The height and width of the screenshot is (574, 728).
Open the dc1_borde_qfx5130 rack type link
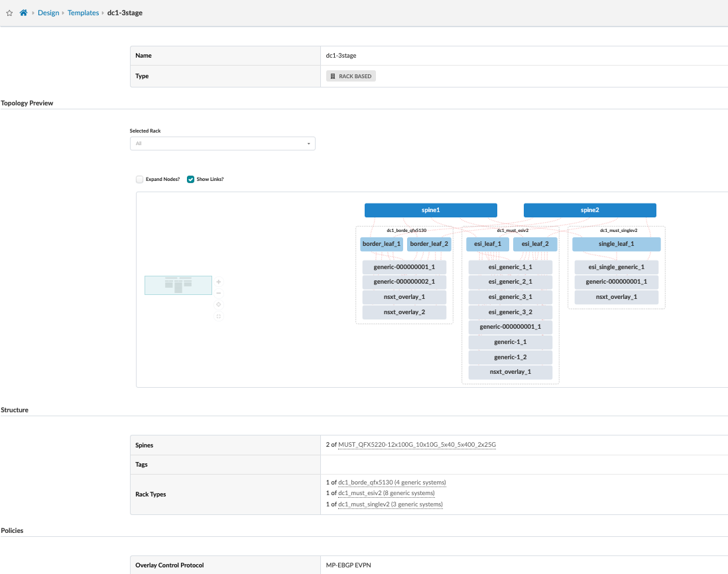coord(366,483)
